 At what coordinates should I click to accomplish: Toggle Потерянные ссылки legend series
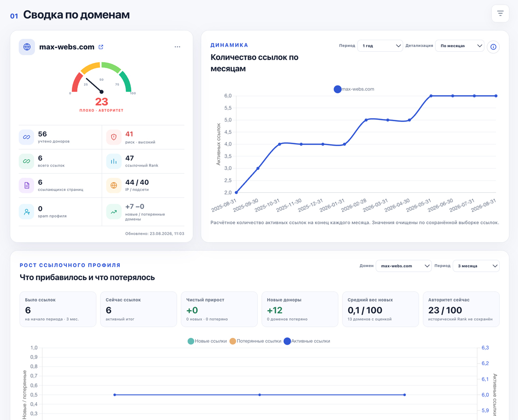pyautogui.click(x=255, y=341)
